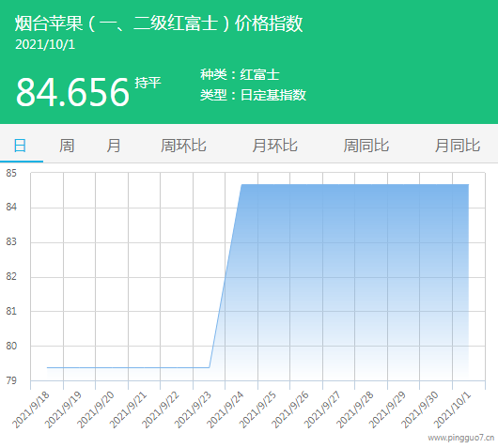Click the 类型：日定基指数 label
The width and height of the screenshot is (498, 448).
click(x=253, y=95)
